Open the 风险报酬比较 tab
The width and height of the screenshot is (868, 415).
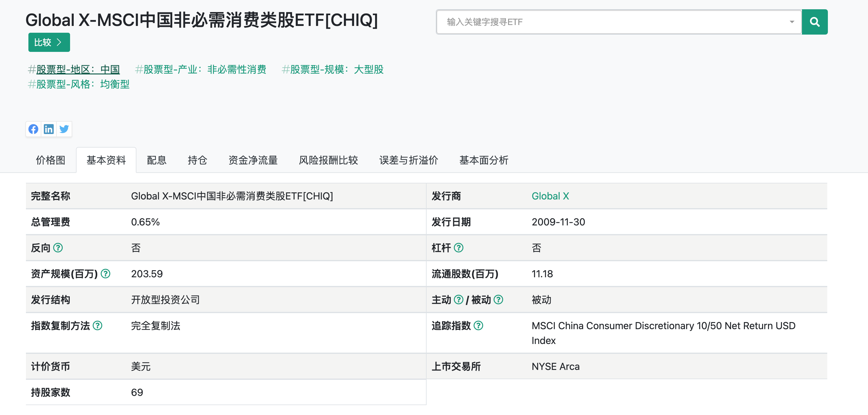[x=328, y=160]
